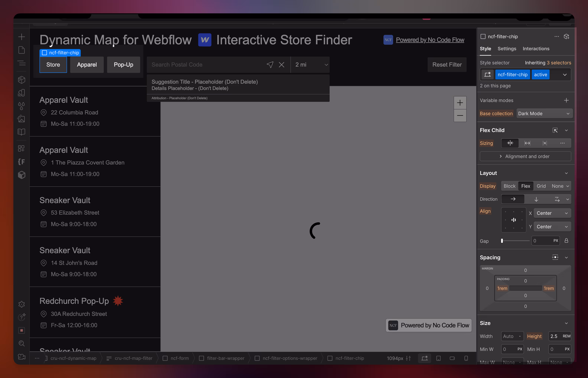Open the Pages panel icon

(22, 50)
